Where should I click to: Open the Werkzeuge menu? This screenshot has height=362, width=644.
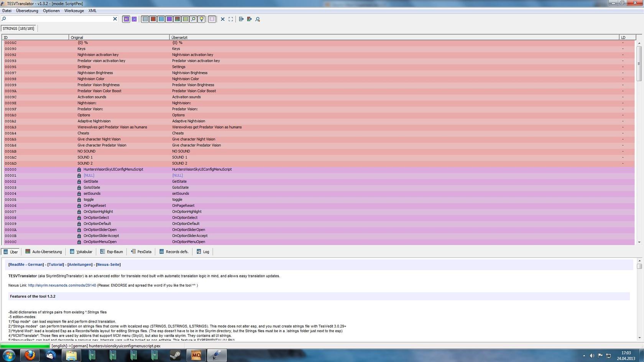[74, 11]
